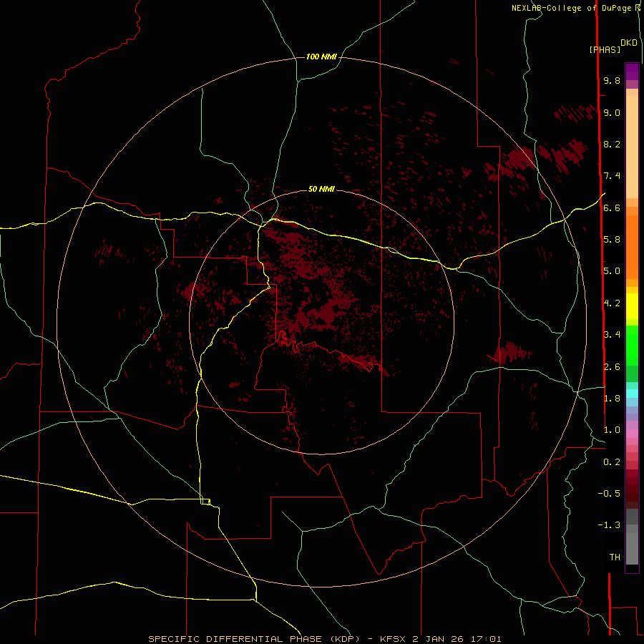Click the 17:01 timestamp in the caption

point(487,639)
